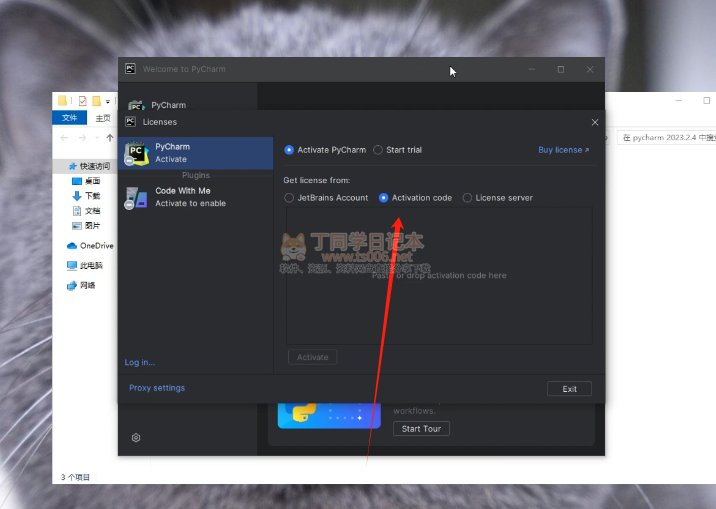Screen dimensions: 716x509
Task: Click the PyCharm logo in welcome sidebar
Action: [136, 105]
